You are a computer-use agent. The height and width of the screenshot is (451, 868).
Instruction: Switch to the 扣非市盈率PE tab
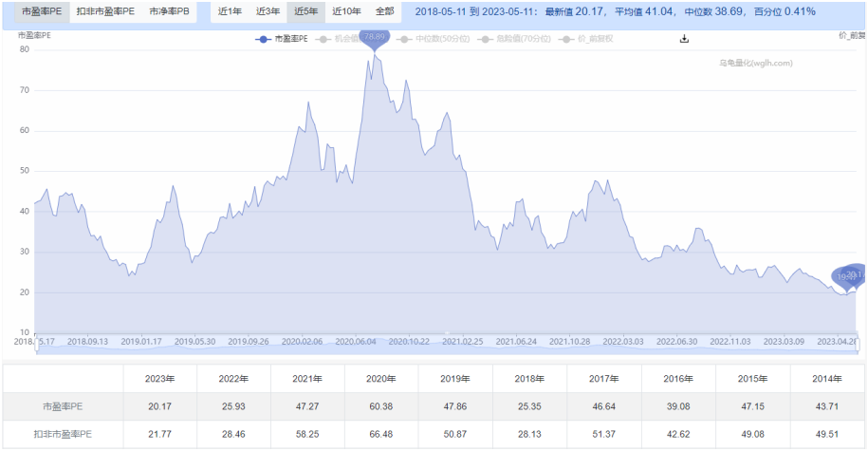[105, 11]
